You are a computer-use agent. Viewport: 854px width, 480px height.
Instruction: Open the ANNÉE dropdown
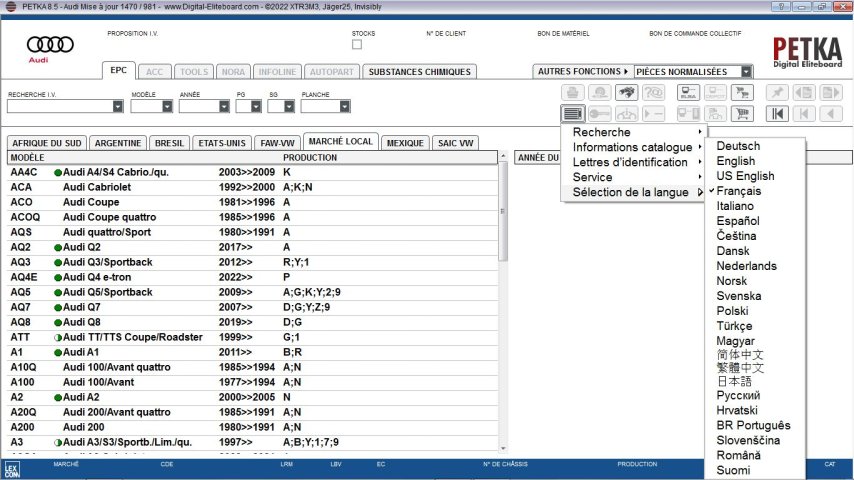click(x=224, y=107)
